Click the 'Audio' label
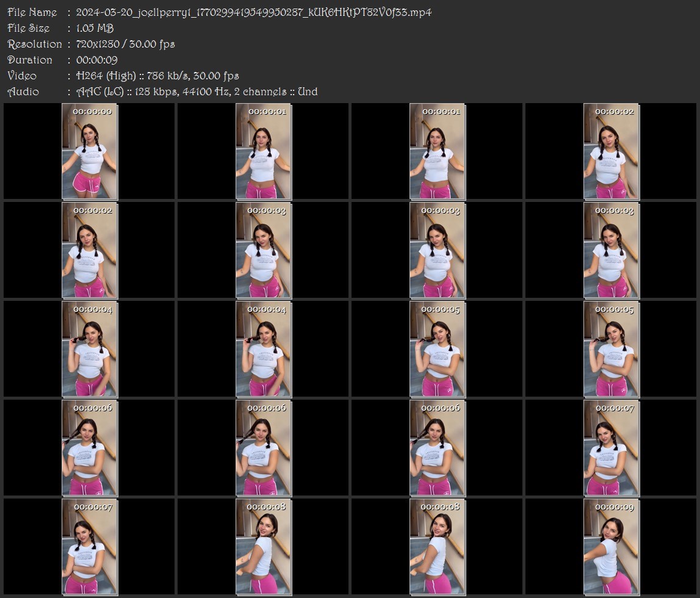 click(x=23, y=92)
